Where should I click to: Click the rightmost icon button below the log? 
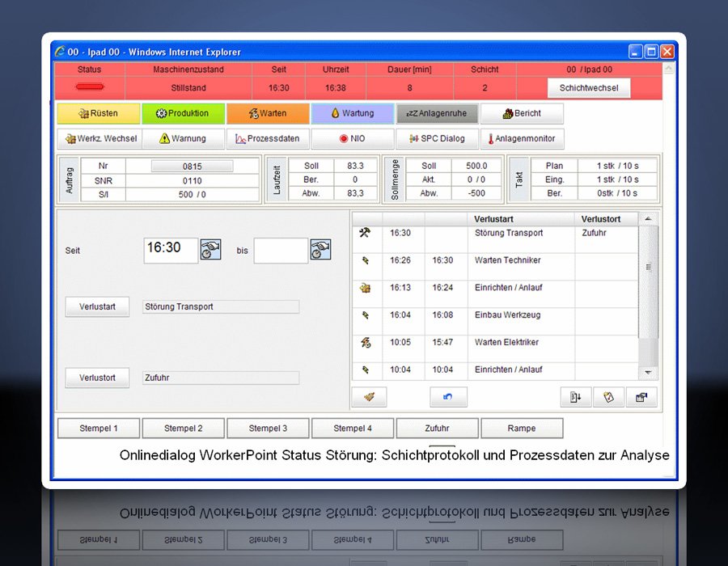pyautogui.click(x=641, y=397)
